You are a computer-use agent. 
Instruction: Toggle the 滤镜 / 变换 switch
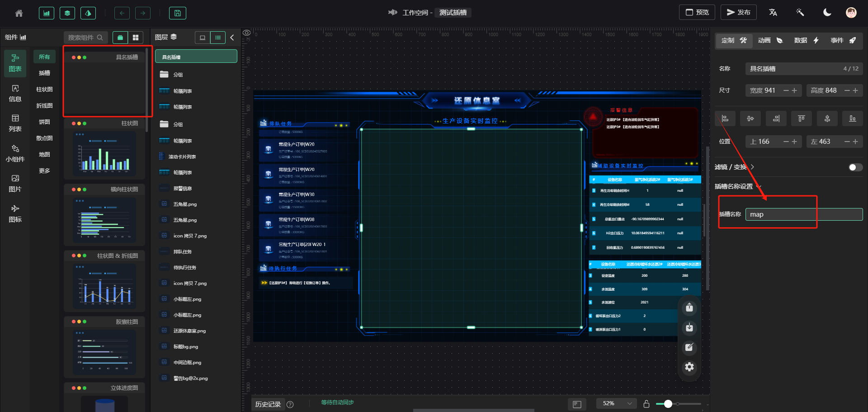(855, 167)
